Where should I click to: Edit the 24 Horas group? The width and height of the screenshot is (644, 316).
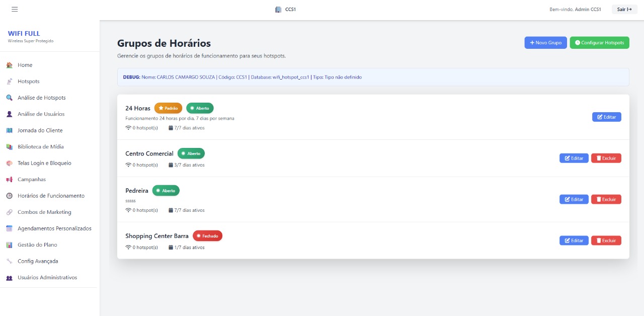click(606, 117)
